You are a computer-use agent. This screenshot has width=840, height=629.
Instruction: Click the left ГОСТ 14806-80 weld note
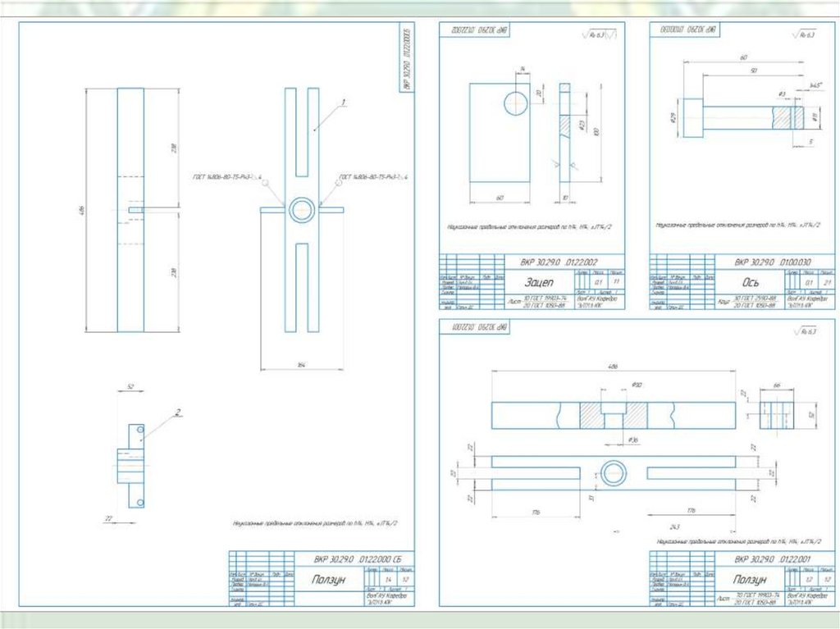(x=226, y=176)
